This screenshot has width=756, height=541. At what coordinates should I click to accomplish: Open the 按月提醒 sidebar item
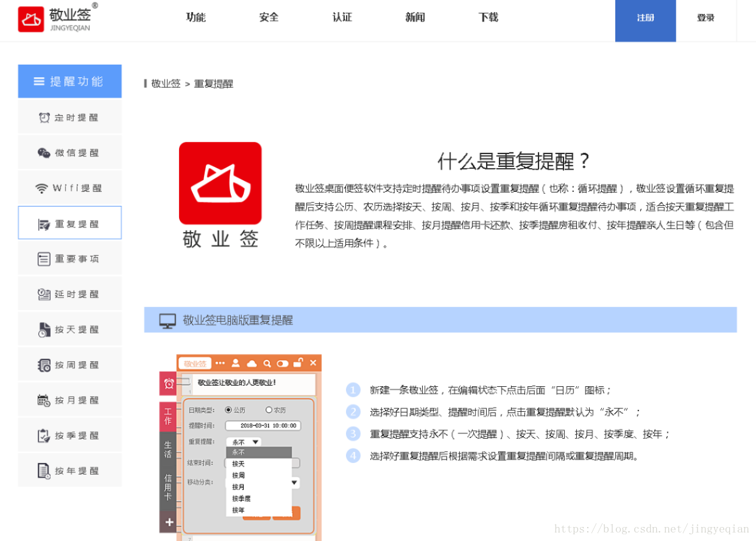(x=70, y=400)
